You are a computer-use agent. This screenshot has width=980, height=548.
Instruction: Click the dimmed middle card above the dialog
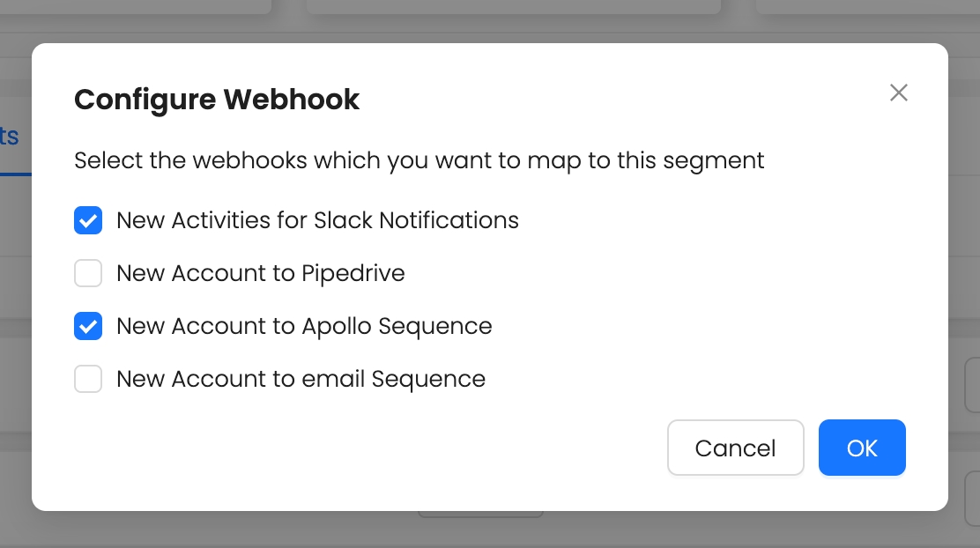(x=513, y=5)
